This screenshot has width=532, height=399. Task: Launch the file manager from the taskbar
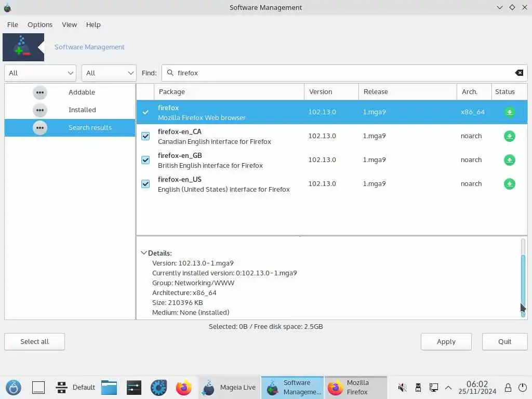pos(109,388)
